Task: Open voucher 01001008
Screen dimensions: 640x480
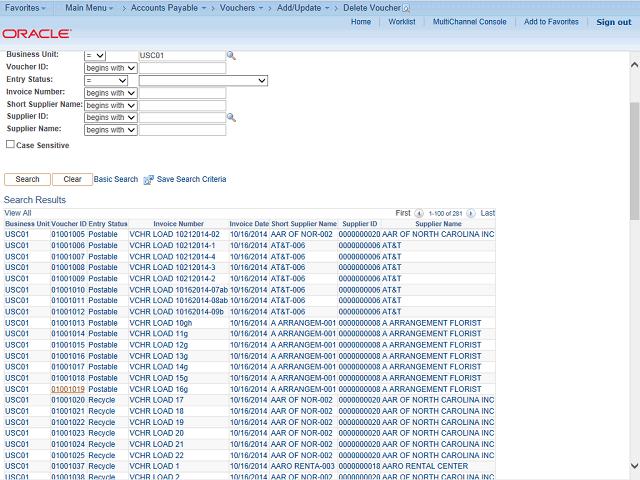Action: [68, 267]
